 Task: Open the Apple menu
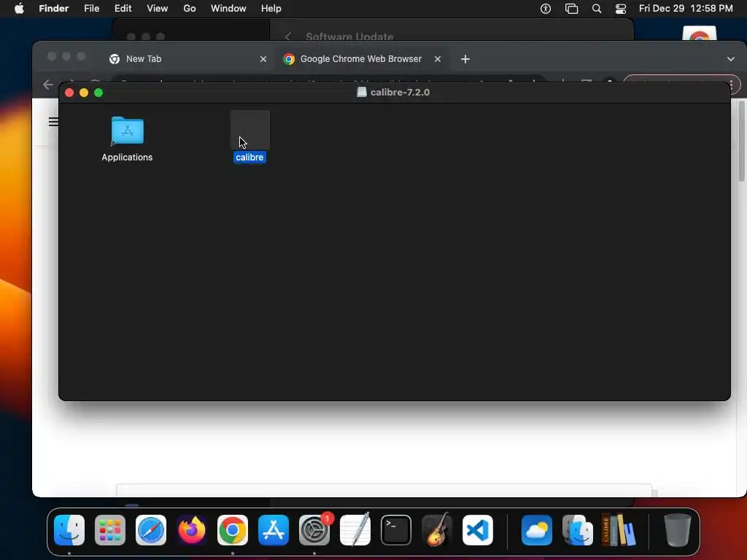coord(19,9)
